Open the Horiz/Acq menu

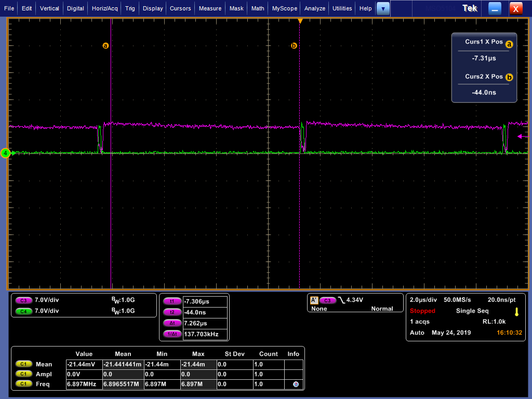coord(105,8)
